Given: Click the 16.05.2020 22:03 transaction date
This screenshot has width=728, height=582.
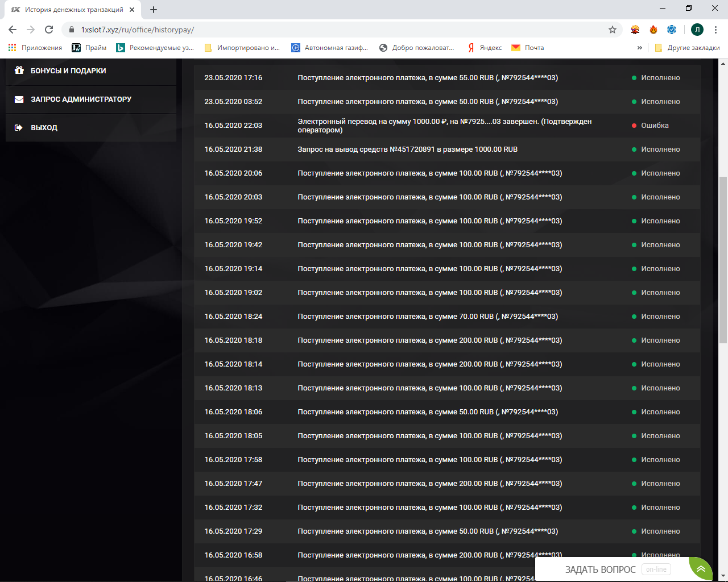Looking at the screenshot, I should click(x=233, y=126).
